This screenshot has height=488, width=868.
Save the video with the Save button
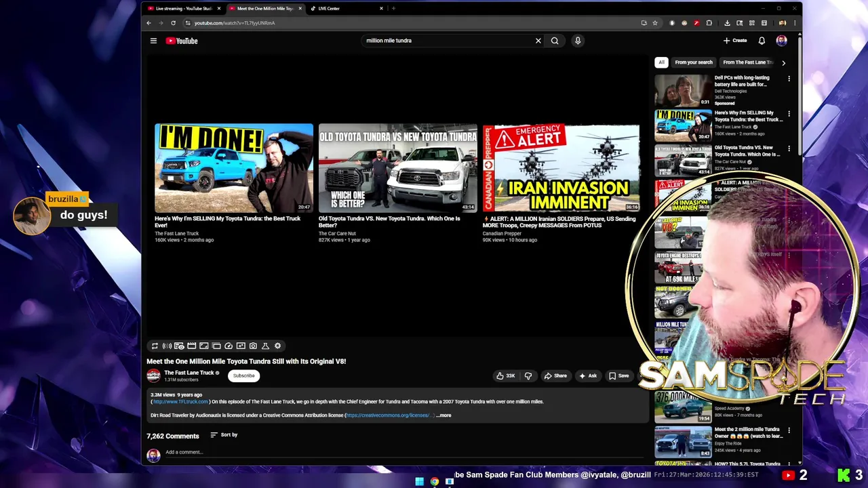click(x=618, y=375)
